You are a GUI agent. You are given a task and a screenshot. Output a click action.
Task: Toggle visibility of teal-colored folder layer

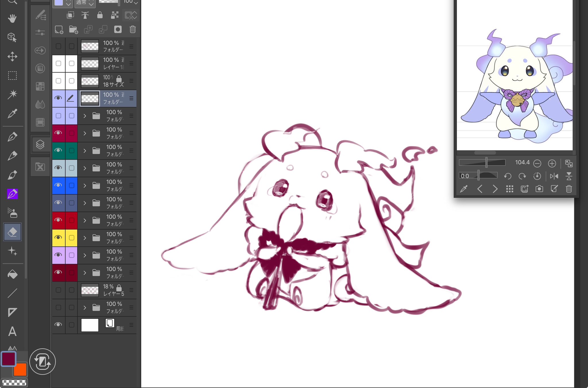click(x=58, y=150)
